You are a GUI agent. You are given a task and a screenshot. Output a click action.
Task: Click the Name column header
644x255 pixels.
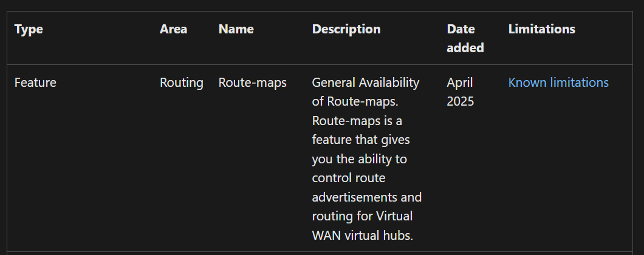236,29
